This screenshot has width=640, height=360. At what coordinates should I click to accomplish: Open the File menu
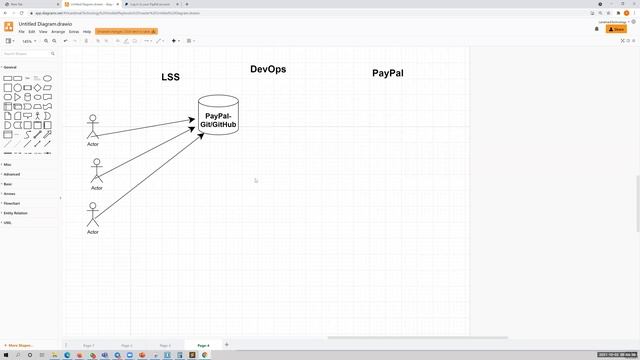click(x=21, y=31)
